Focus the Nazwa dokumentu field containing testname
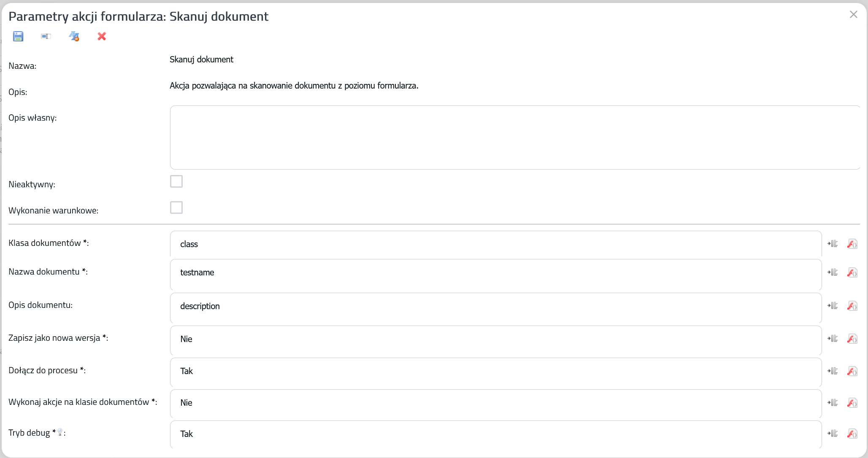The width and height of the screenshot is (868, 458). [496, 275]
